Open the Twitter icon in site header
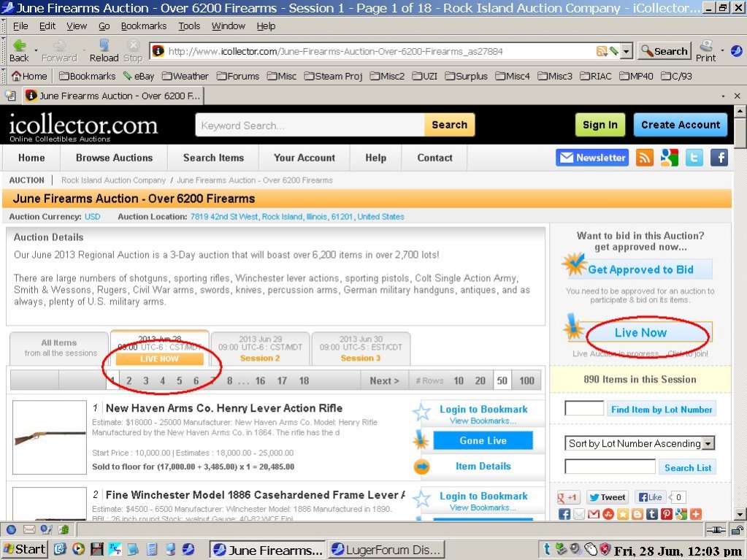Screen dimensions: 747x560 pos(694,158)
